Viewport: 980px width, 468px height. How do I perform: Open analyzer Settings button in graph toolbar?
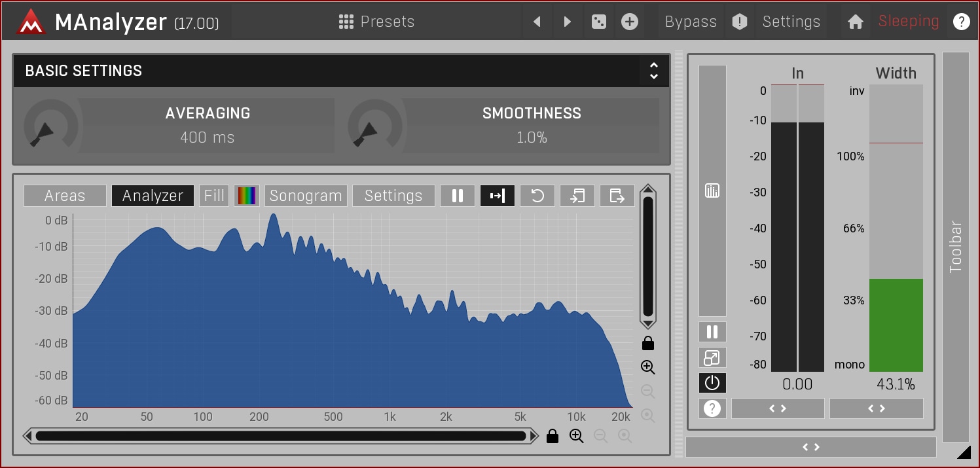(393, 196)
